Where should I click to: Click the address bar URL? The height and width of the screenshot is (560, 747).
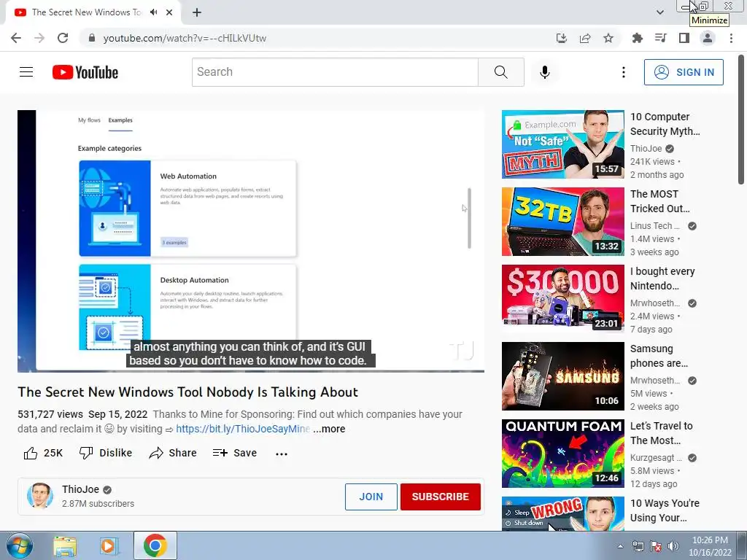point(185,38)
